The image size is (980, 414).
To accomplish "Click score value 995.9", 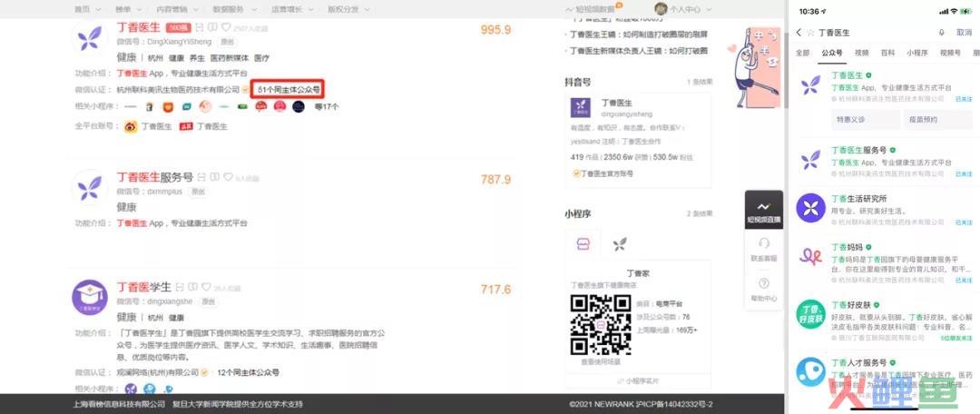I will tap(495, 30).
